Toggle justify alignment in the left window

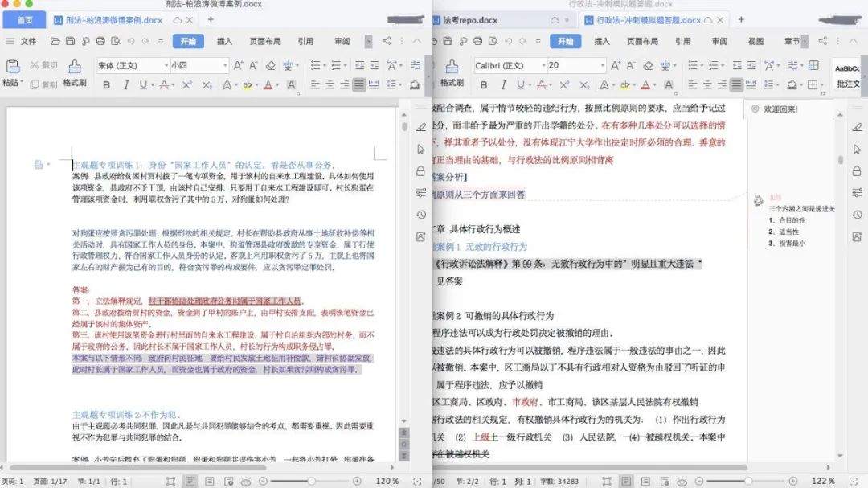click(x=358, y=84)
